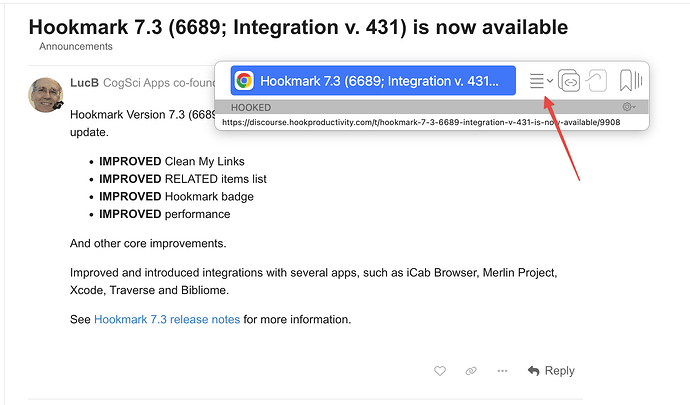Click the bookmarks icon in Hookmark window

click(631, 81)
